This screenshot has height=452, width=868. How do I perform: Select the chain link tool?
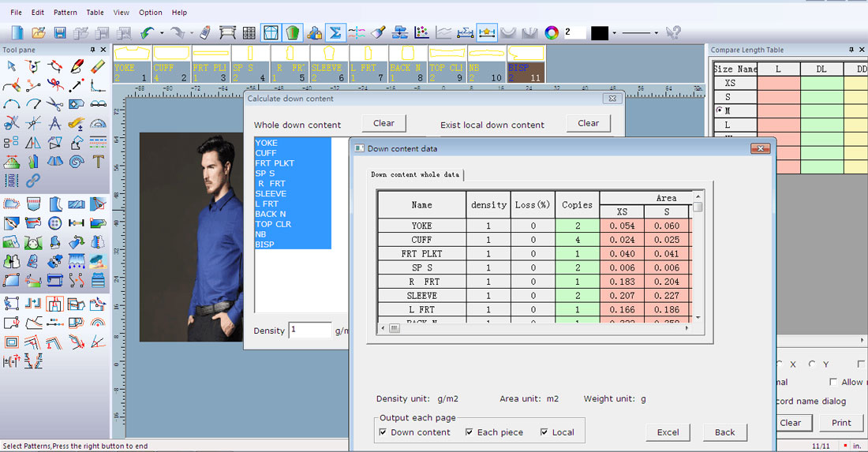[33, 181]
